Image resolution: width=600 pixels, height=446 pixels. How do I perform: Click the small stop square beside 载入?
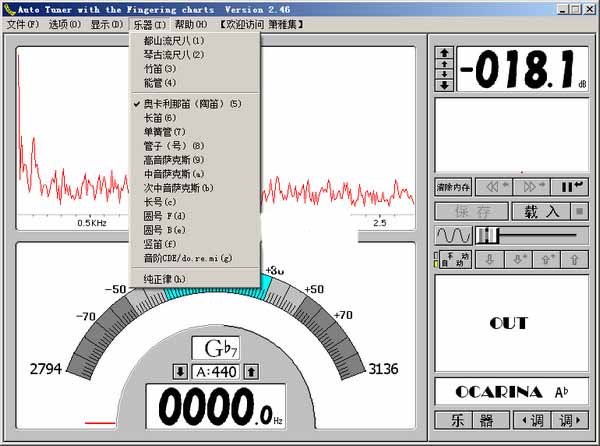tap(577, 211)
